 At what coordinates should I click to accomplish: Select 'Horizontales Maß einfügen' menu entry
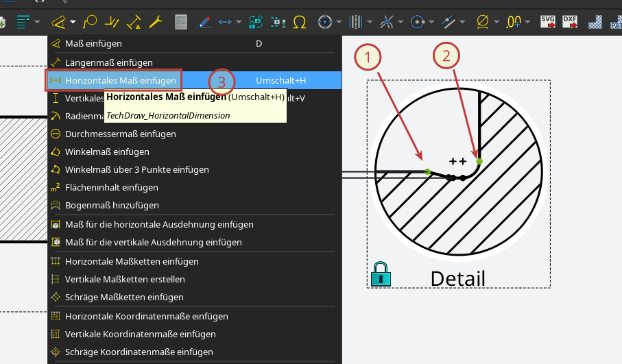pos(120,80)
